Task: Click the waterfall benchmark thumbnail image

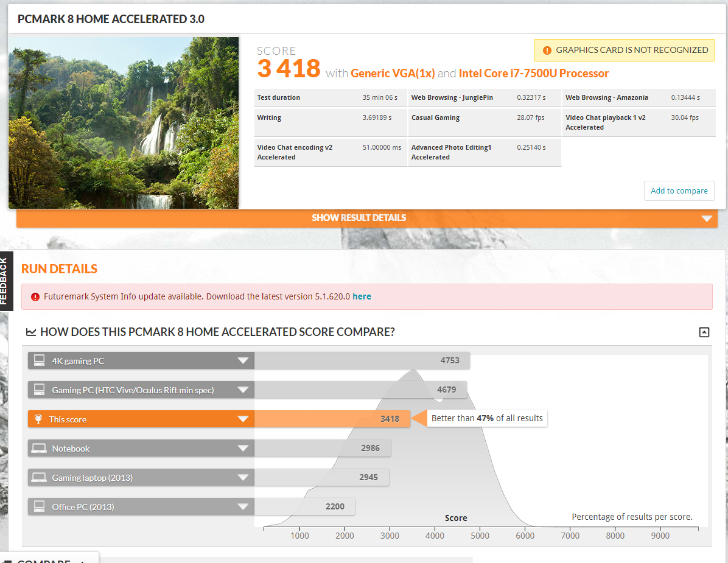Action: click(x=124, y=123)
